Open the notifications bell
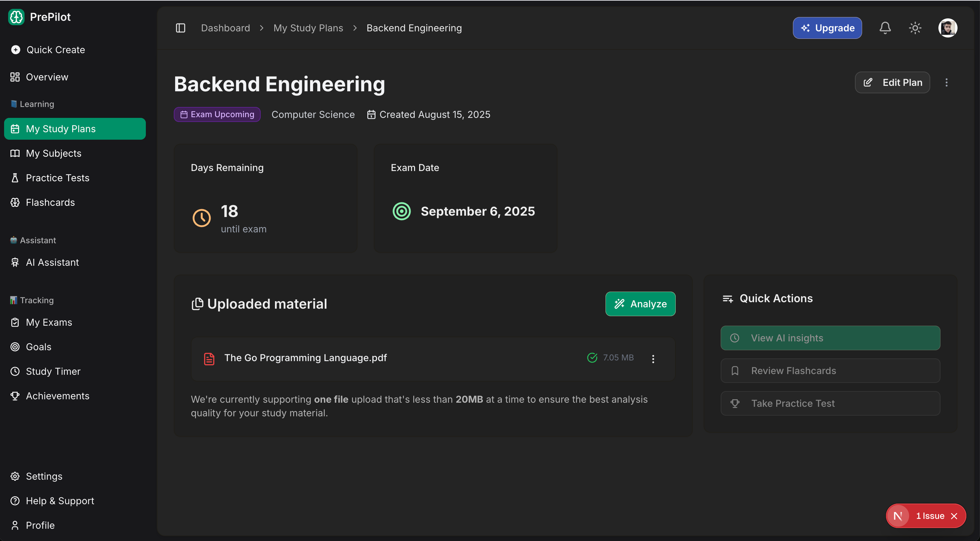Image resolution: width=980 pixels, height=541 pixels. tap(885, 28)
